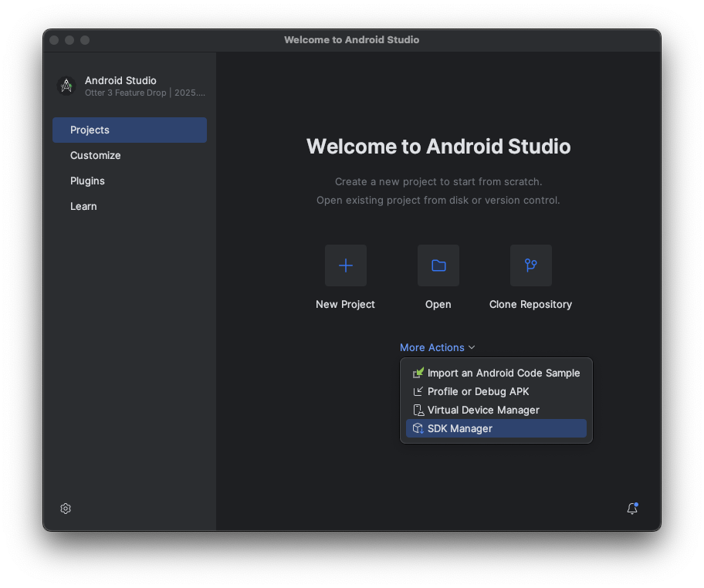Click the Android Studio logo icon

pyautogui.click(x=66, y=86)
